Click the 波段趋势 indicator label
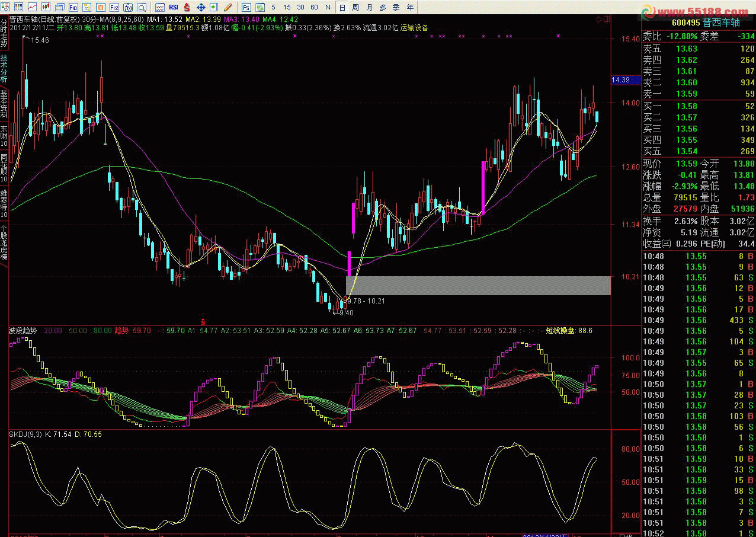 coord(23,330)
